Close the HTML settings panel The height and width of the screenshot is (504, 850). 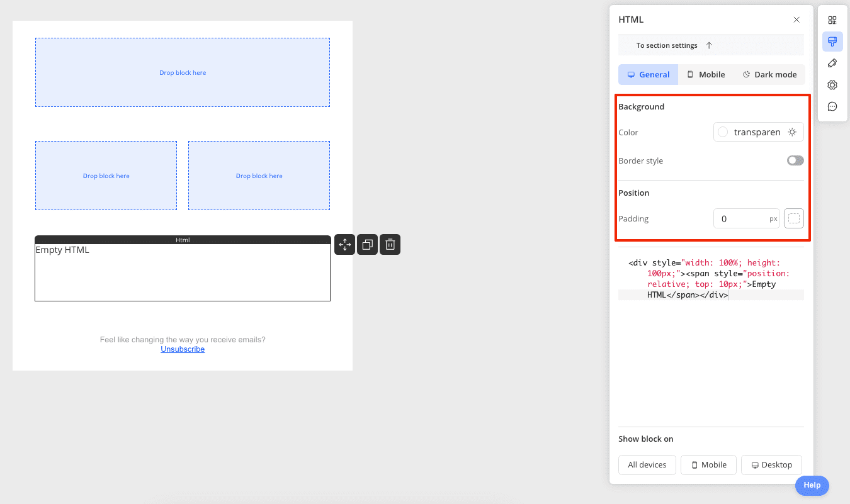796,20
